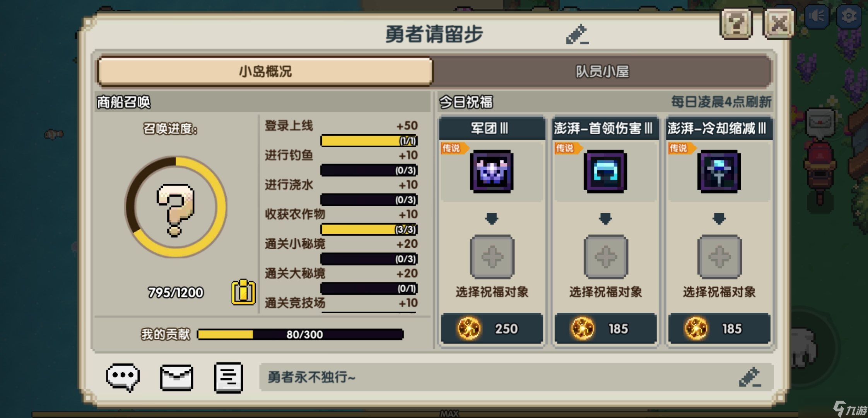Edit the guild announcement pencil icon
Image resolution: width=868 pixels, height=418 pixels.
pos(750,377)
